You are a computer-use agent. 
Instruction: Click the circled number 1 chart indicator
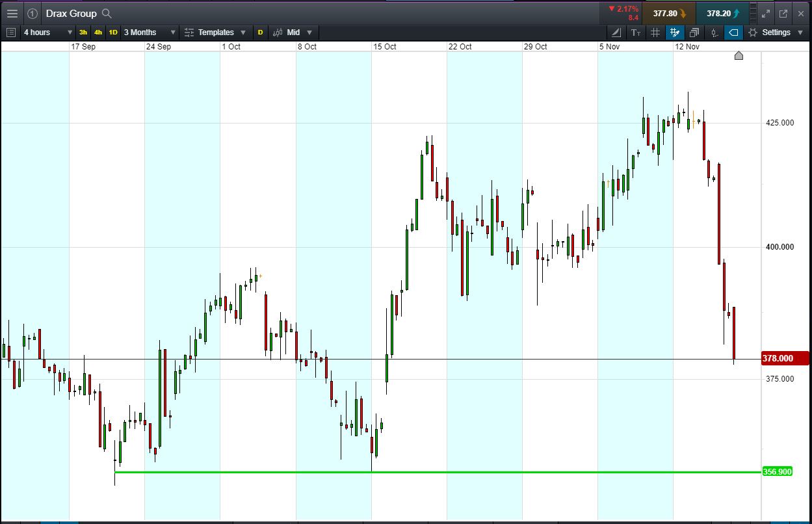click(33, 13)
